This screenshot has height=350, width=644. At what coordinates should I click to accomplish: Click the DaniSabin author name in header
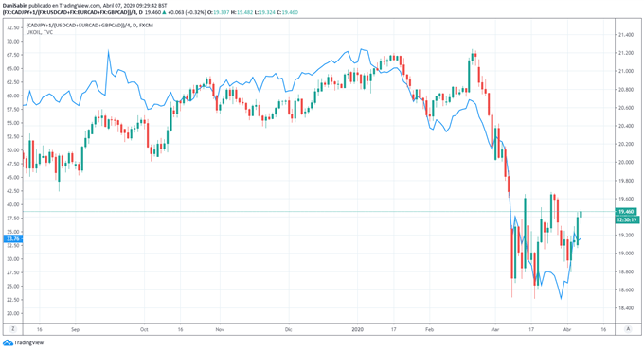15,6
